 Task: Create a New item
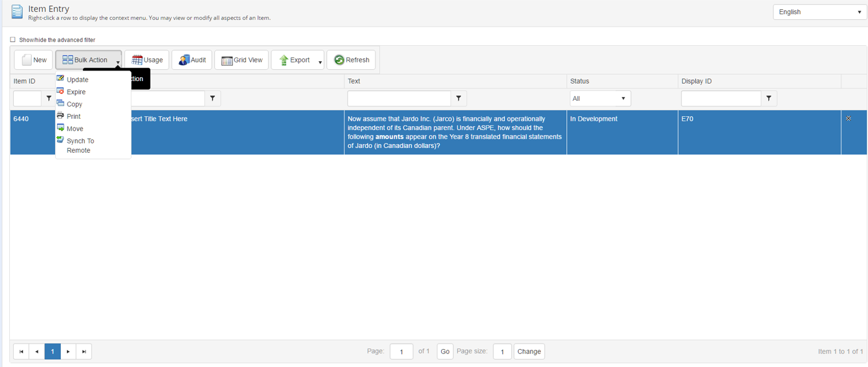[33, 60]
